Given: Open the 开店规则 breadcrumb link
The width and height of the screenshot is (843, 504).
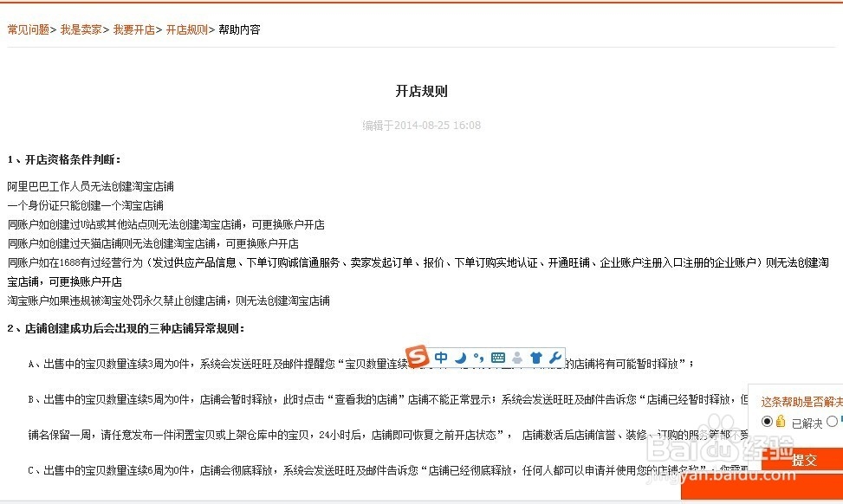Looking at the screenshot, I should [x=186, y=29].
